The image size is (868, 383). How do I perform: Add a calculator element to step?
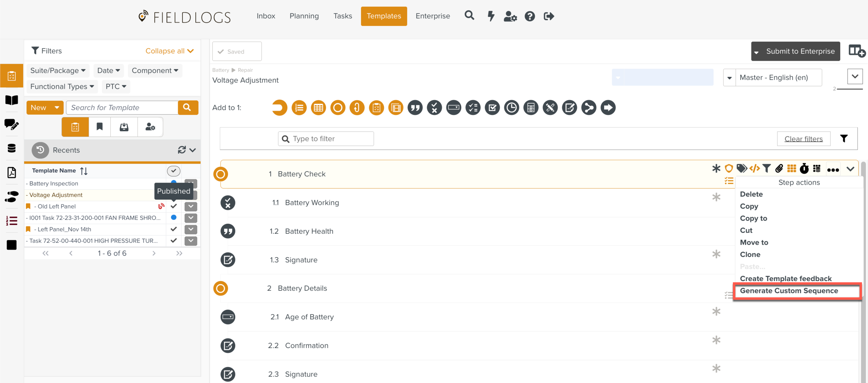pos(531,108)
